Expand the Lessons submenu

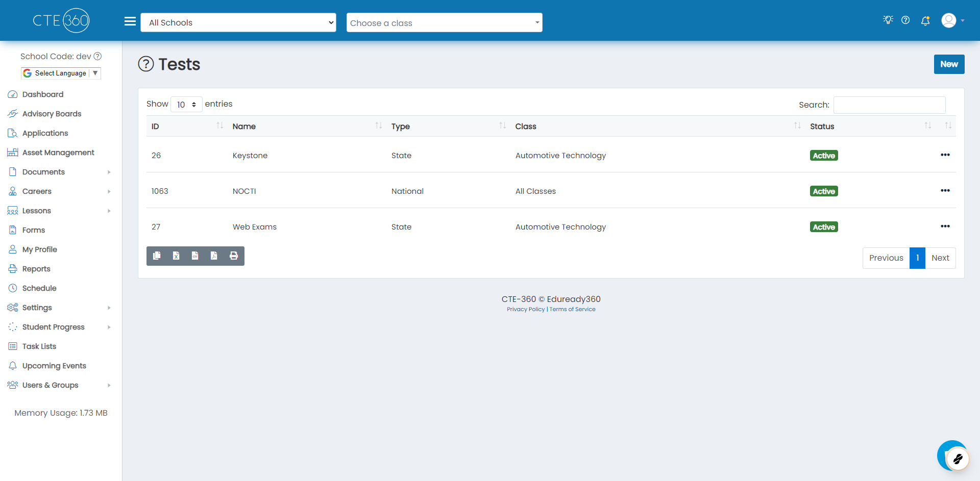tap(60, 211)
